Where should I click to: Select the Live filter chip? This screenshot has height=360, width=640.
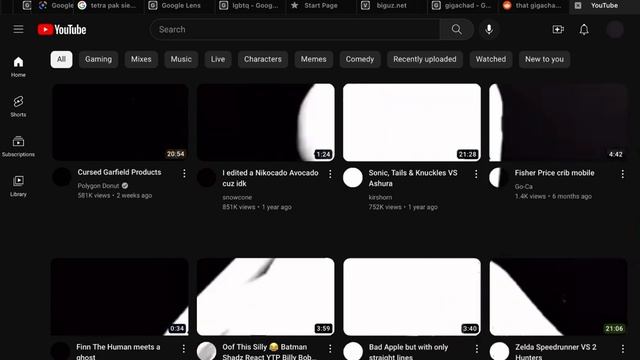click(x=218, y=59)
